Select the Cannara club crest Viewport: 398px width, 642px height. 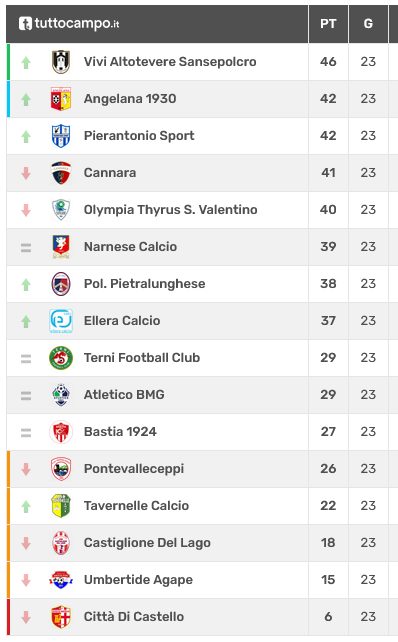pyautogui.click(x=61, y=173)
